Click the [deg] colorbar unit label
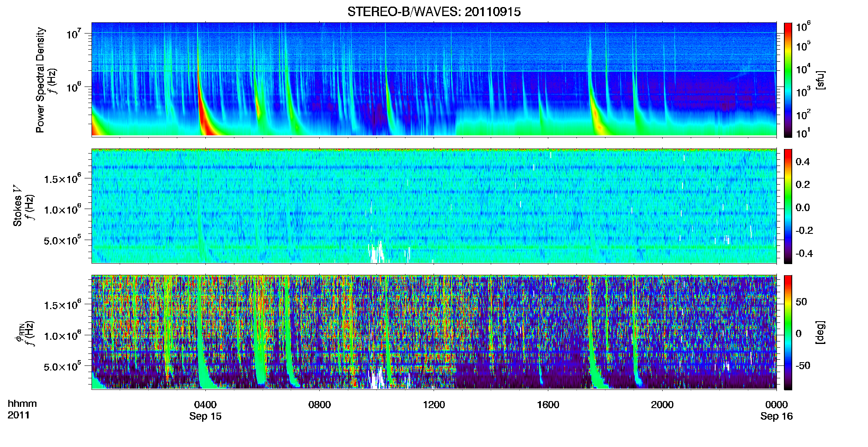The image size is (868, 447). click(x=820, y=332)
